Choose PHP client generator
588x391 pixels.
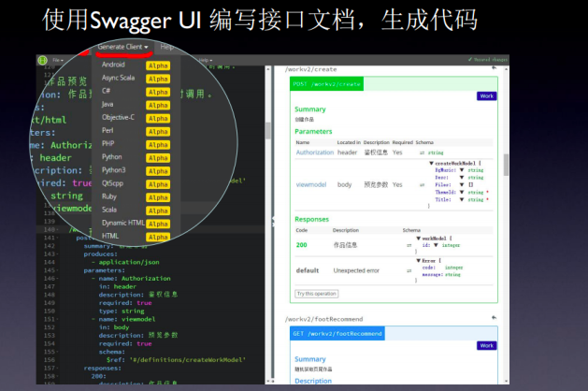coord(108,144)
